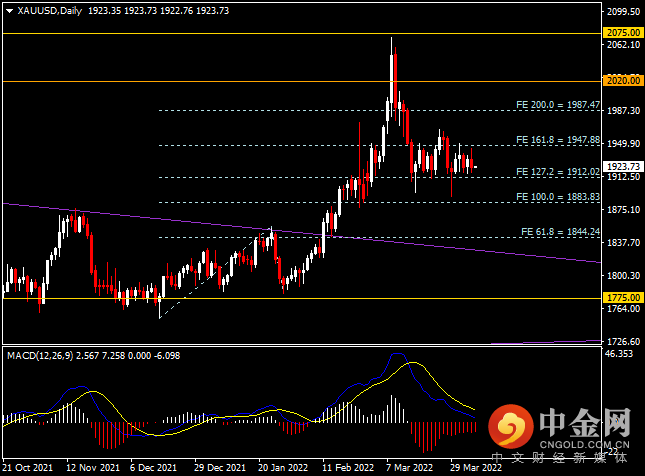Click the current price label 1923.73

623,167
